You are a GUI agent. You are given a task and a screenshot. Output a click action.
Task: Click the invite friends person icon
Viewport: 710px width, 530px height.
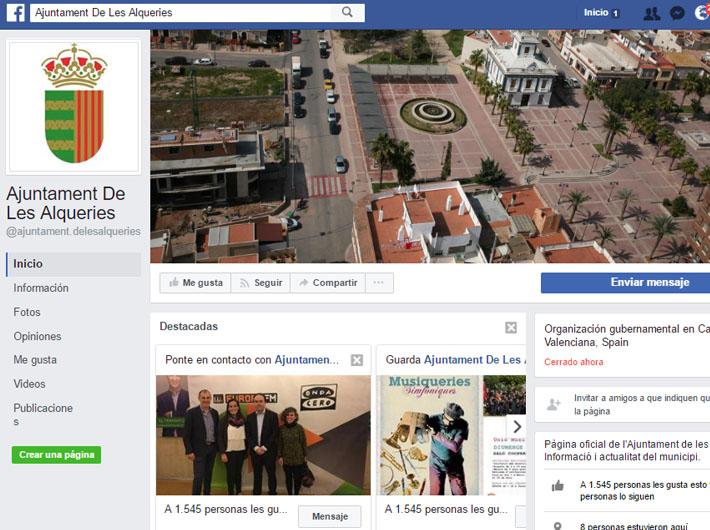click(x=553, y=404)
